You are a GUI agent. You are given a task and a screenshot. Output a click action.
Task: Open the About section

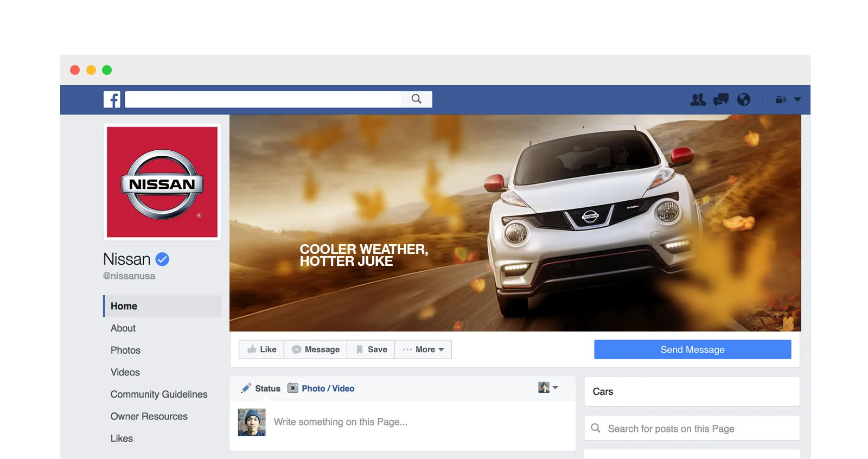(x=123, y=328)
